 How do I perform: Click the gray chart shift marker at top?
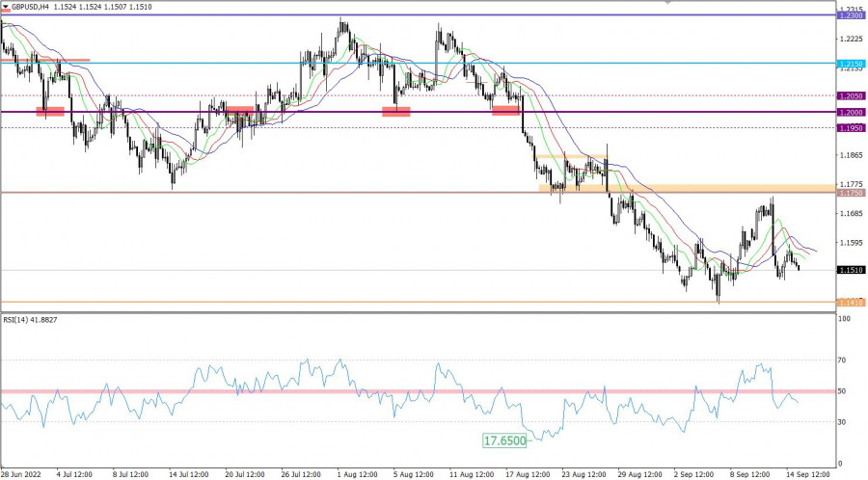click(x=667, y=3)
